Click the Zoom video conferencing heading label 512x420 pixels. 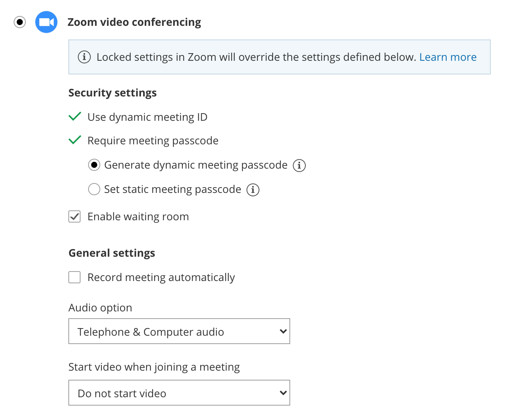pos(134,22)
